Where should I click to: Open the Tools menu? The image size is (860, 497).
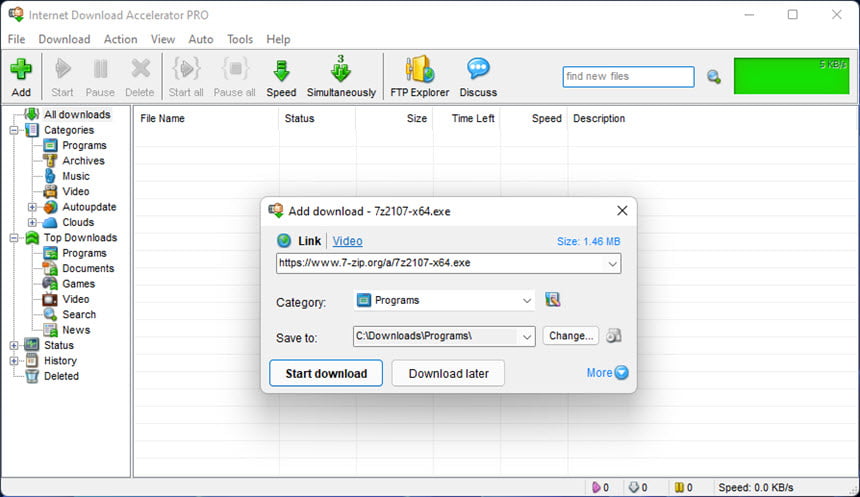(x=240, y=39)
